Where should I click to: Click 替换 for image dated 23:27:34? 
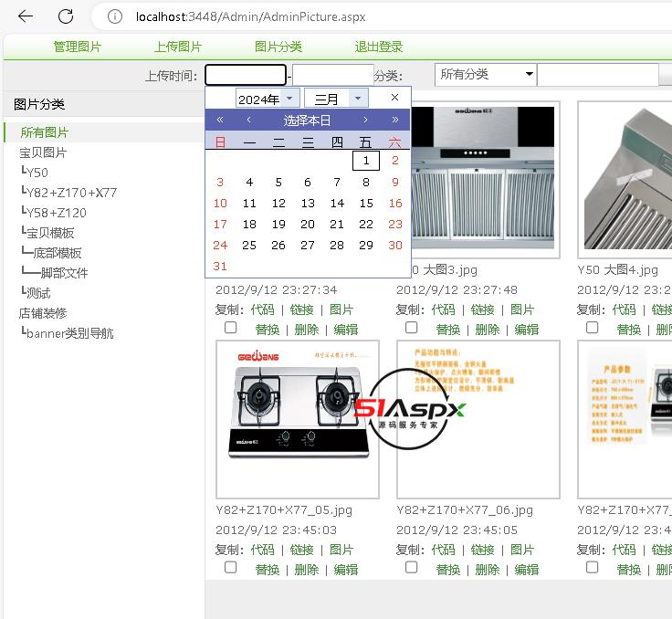coord(268,330)
